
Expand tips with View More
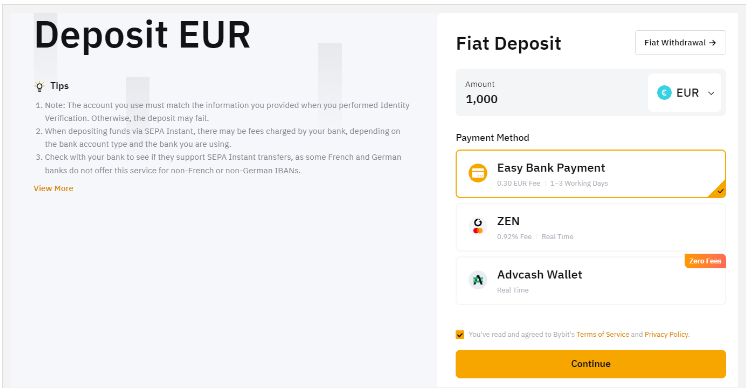pyautogui.click(x=53, y=188)
